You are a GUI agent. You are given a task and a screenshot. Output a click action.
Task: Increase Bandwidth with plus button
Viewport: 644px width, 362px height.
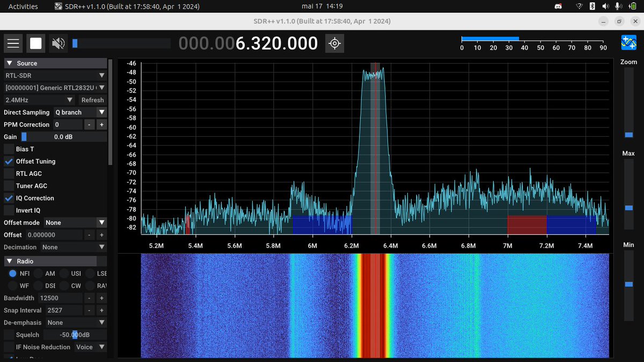coord(101,298)
